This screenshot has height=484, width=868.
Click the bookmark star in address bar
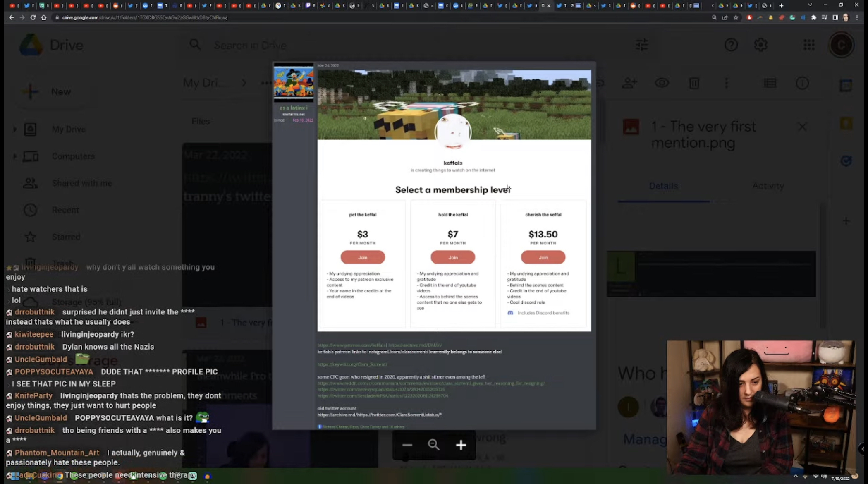pos(736,17)
